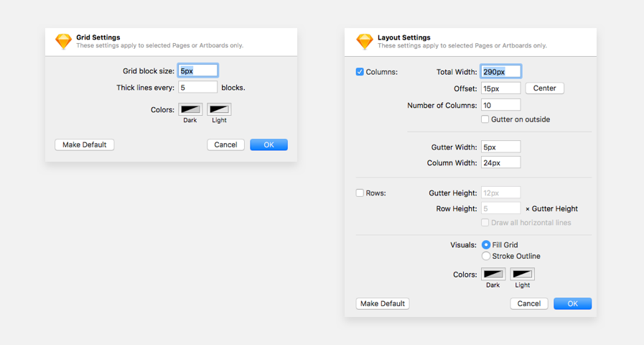Enable the Rows checkbox

tap(360, 193)
